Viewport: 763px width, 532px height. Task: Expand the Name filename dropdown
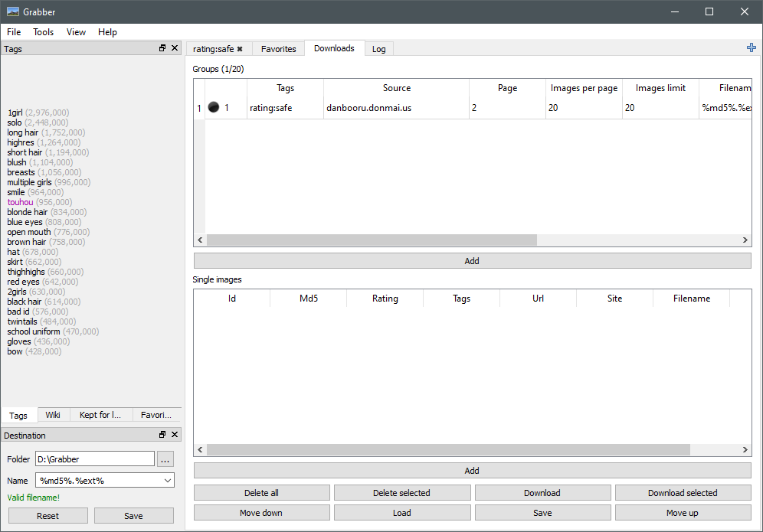point(168,481)
